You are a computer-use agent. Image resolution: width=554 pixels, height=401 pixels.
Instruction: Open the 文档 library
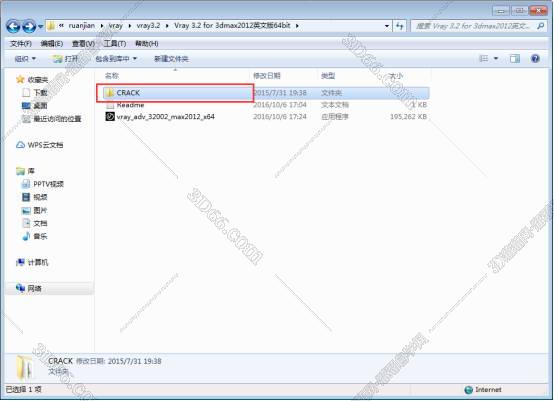(35, 223)
